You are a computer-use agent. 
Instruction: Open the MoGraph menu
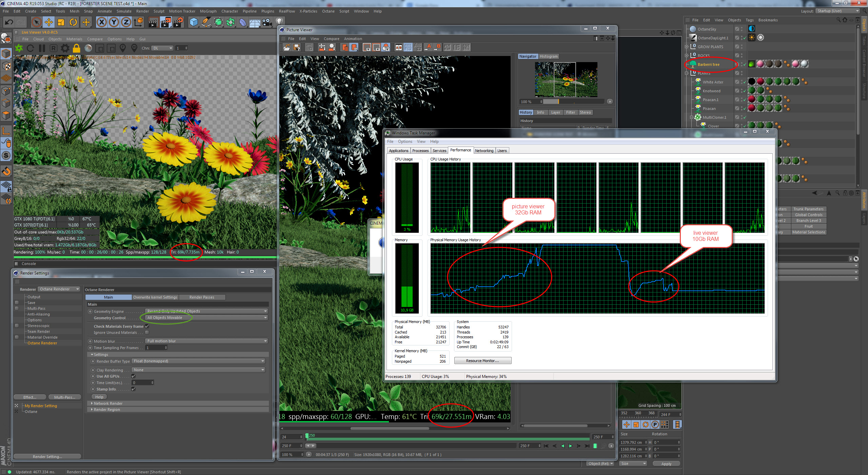click(x=208, y=11)
